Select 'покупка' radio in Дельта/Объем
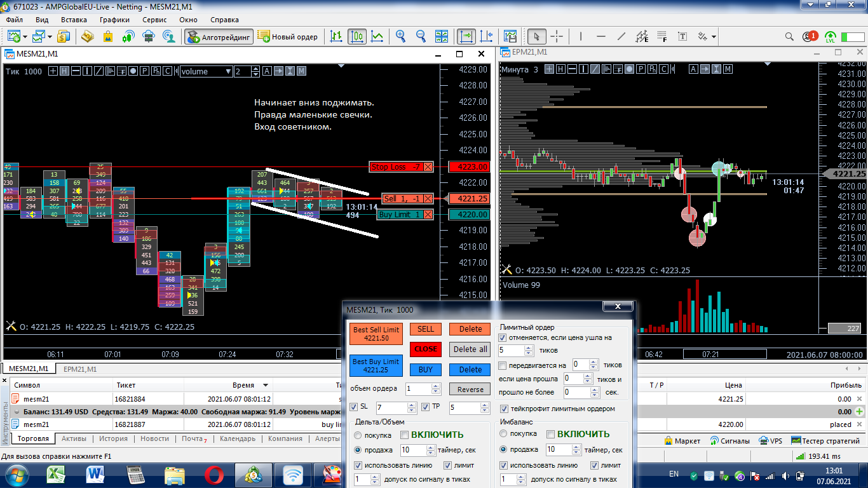 pyautogui.click(x=358, y=435)
